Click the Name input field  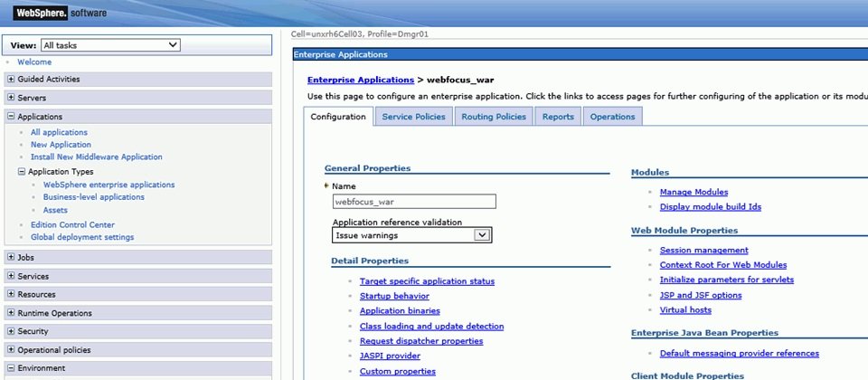tap(414, 202)
